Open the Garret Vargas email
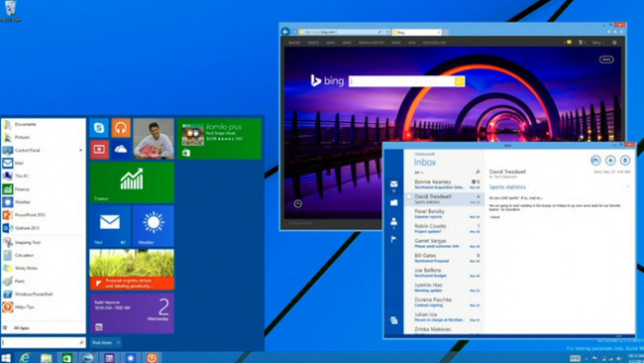The image size is (644, 363). tap(444, 243)
